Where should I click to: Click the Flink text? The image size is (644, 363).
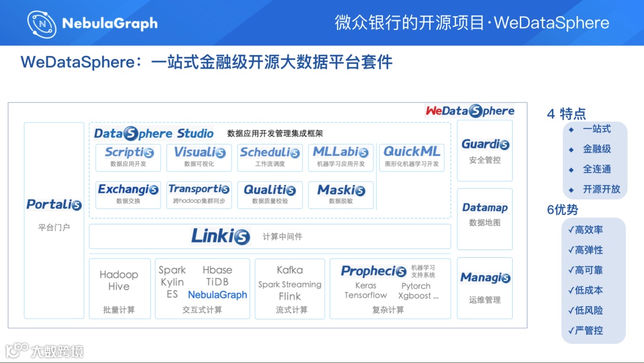(290, 296)
